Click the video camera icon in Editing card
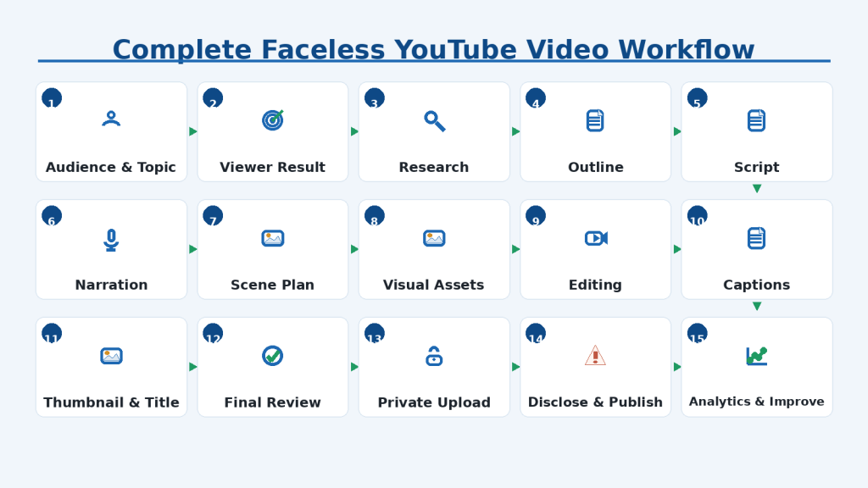868x488 pixels. (x=596, y=238)
